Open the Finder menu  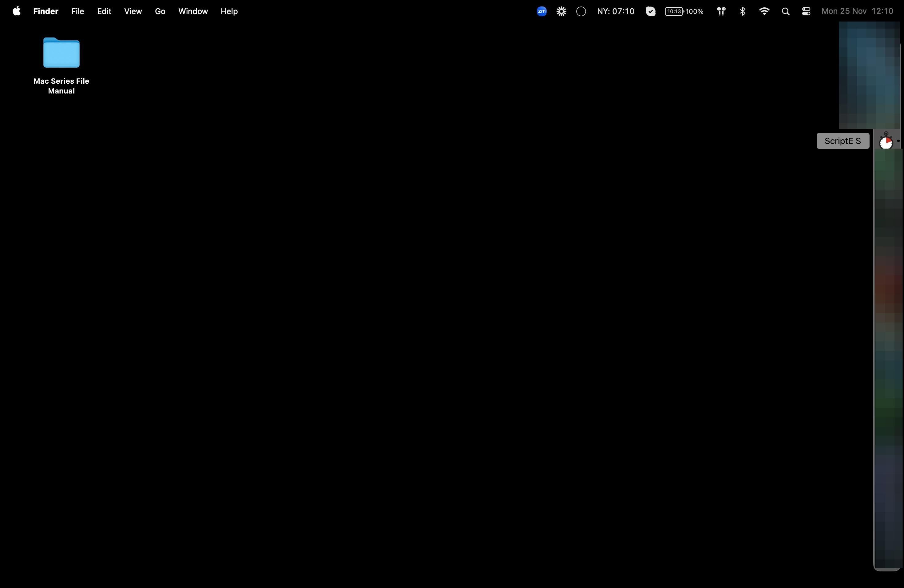pyautogui.click(x=46, y=11)
